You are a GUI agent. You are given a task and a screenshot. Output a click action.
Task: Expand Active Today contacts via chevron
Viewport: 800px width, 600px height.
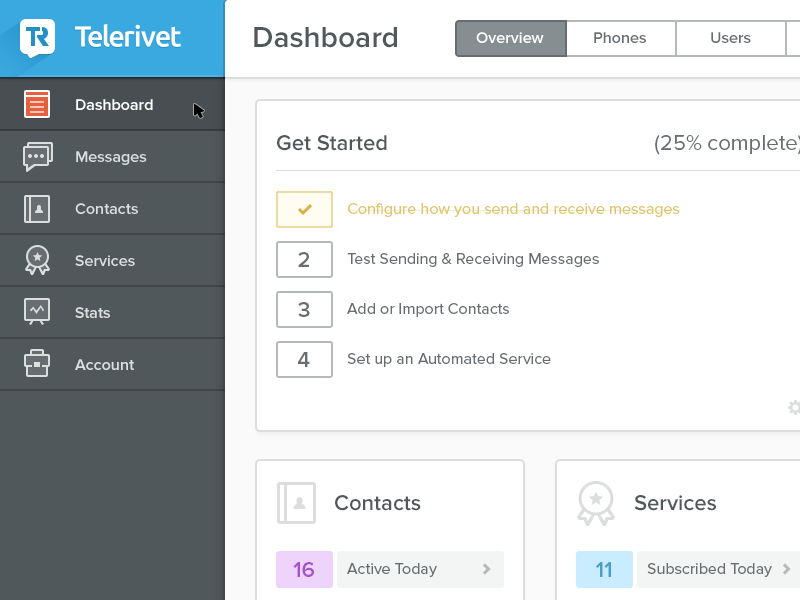coord(489,569)
